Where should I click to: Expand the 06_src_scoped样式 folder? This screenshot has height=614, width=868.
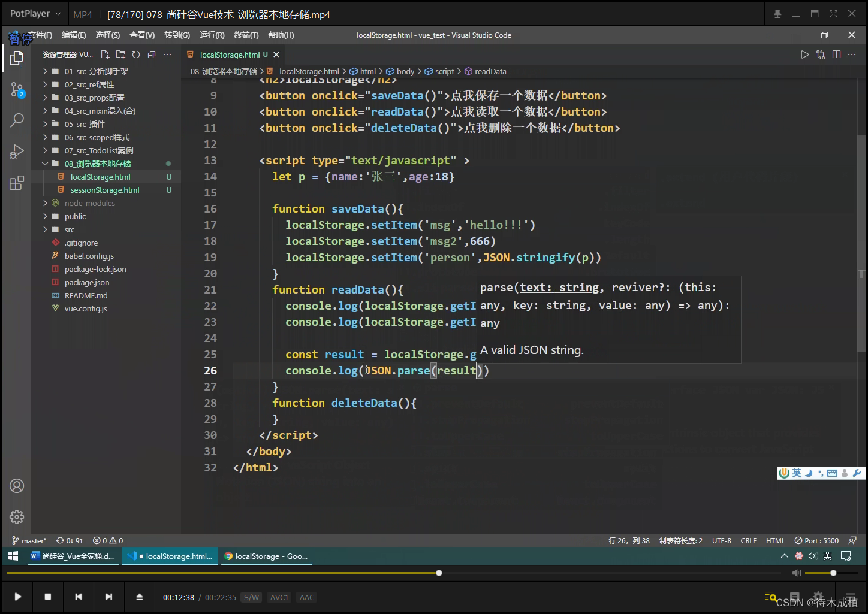(x=45, y=137)
